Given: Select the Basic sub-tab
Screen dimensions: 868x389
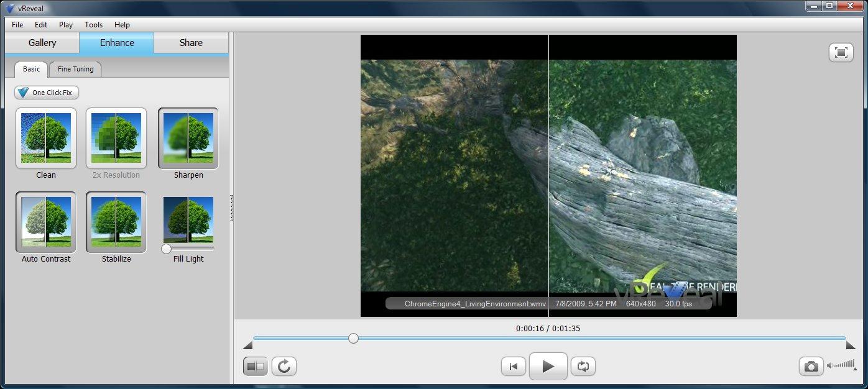Looking at the screenshot, I should [x=31, y=69].
